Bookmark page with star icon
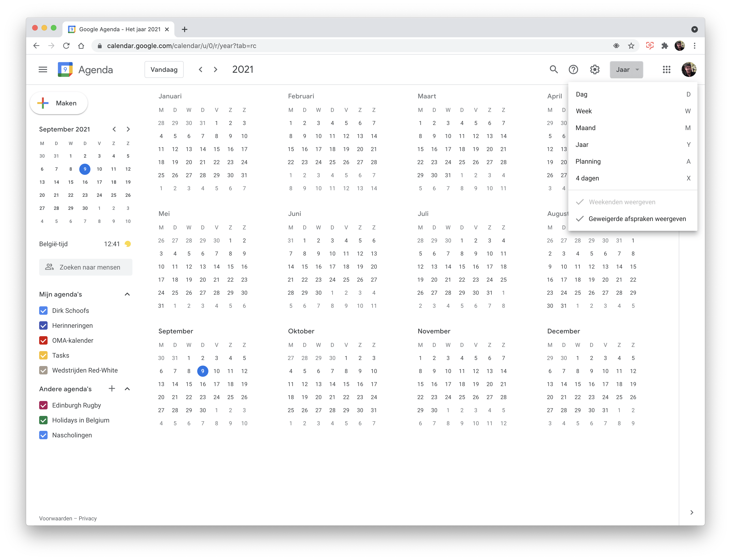The image size is (731, 560). coord(631,46)
